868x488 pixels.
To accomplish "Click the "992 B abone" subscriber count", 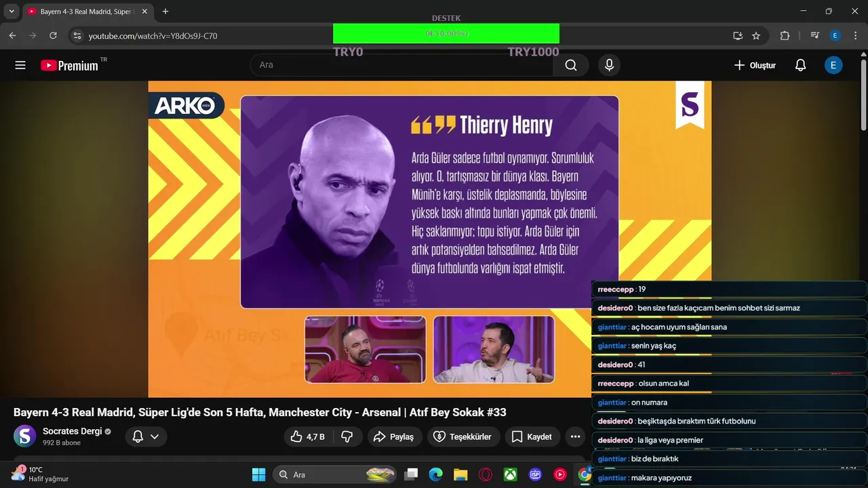I will [x=62, y=443].
